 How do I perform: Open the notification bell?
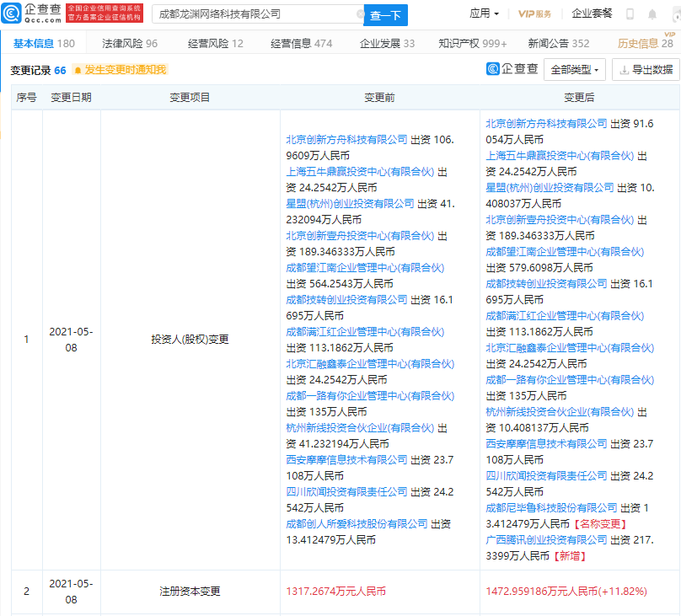pyautogui.click(x=652, y=14)
